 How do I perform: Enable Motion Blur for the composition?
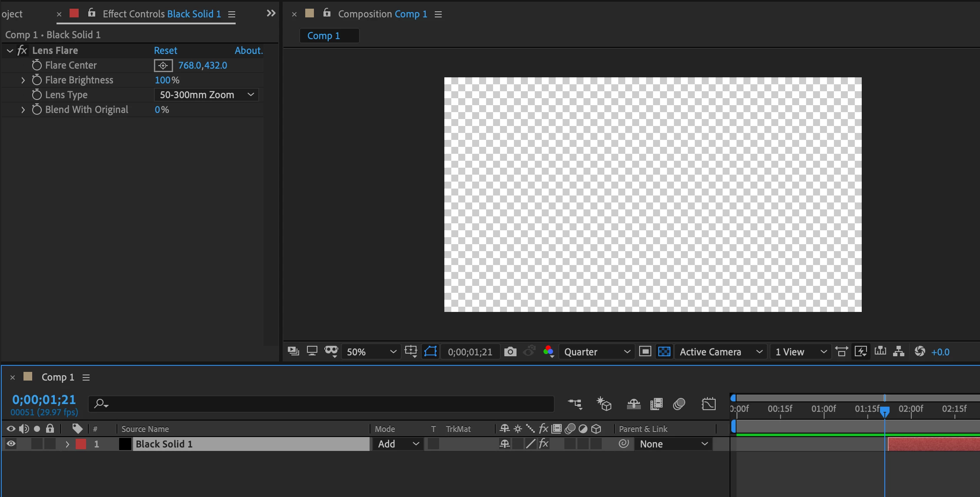click(679, 404)
